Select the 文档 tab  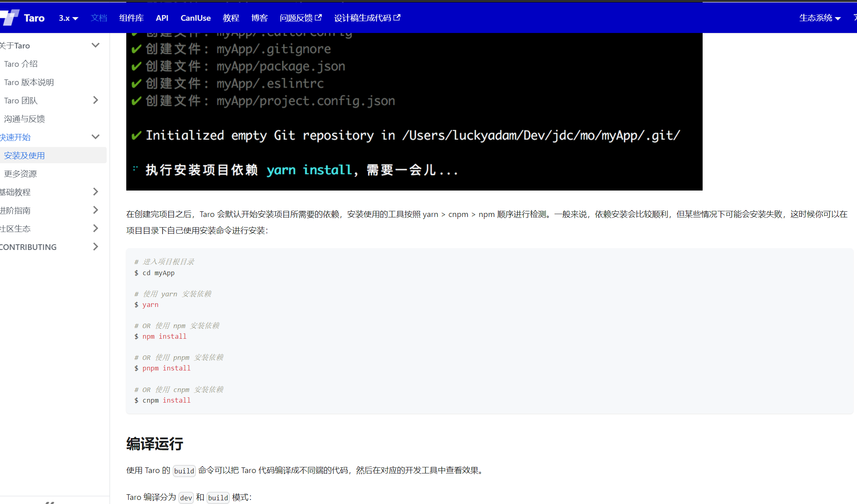tap(97, 18)
